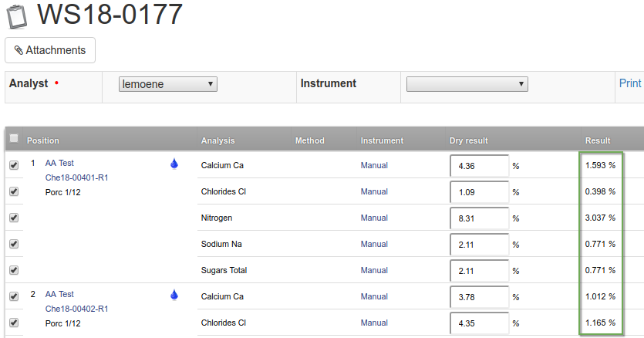Uncheck the Nitrogen row checkbox
Image resolution: width=644 pixels, height=338 pixels.
pos(14,218)
